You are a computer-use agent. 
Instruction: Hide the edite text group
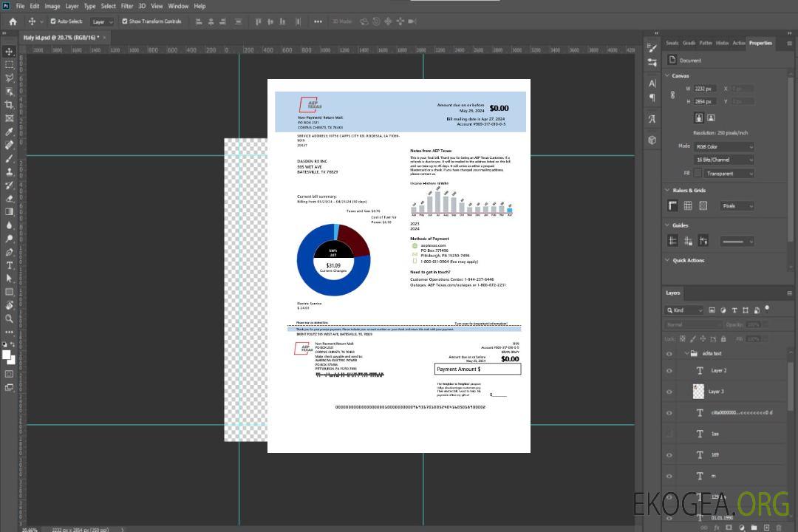669,354
